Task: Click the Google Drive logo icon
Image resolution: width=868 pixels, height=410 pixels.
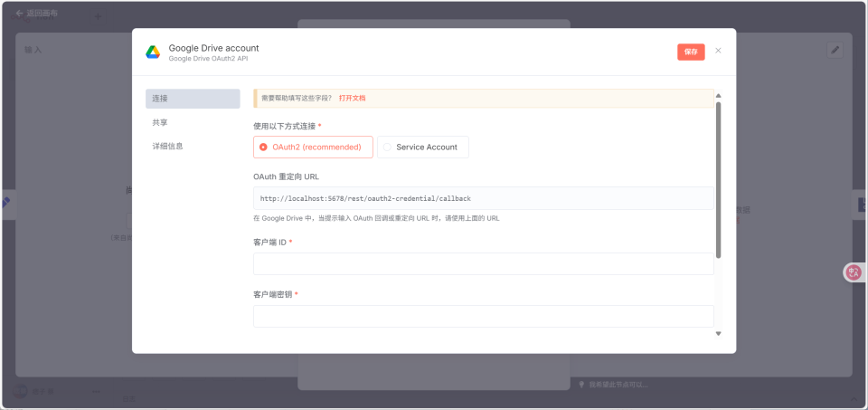Action: [x=153, y=52]
